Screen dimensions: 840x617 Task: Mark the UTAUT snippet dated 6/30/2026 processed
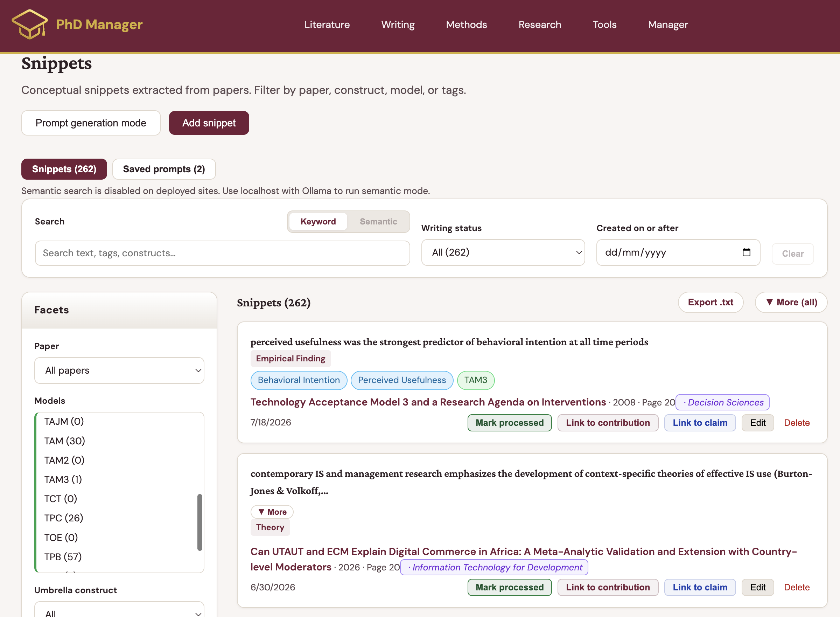509,588
